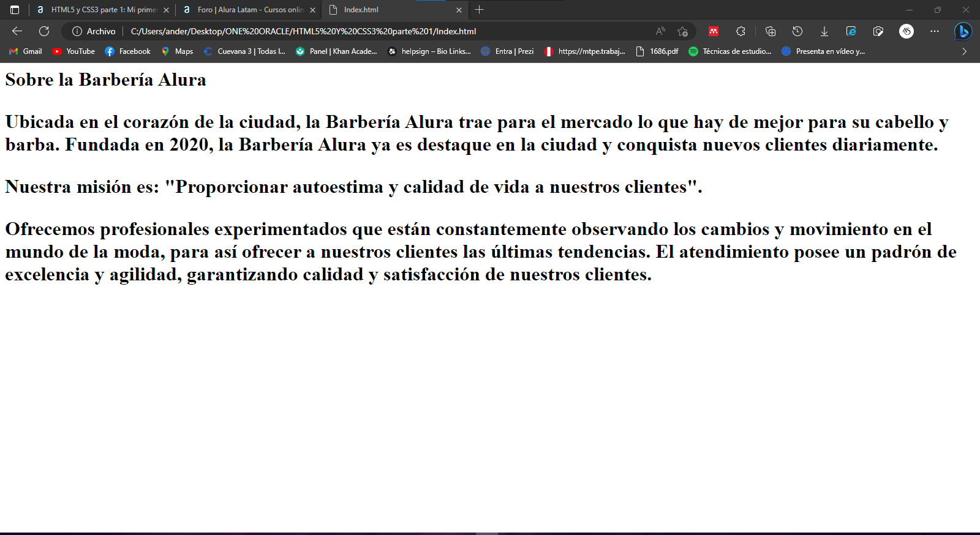Open Técnicas de estudio bookmark
The width and height of the screenshot is (980, 535).
[730, 51]
